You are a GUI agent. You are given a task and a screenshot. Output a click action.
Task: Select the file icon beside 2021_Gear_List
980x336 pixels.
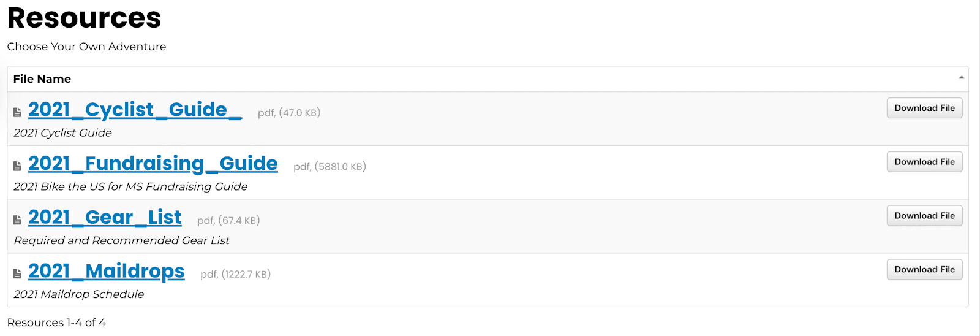17,220
